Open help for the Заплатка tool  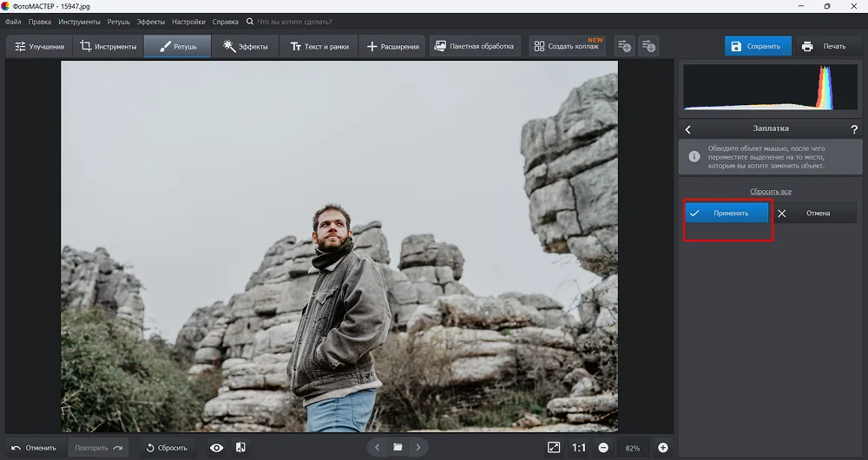854,129
